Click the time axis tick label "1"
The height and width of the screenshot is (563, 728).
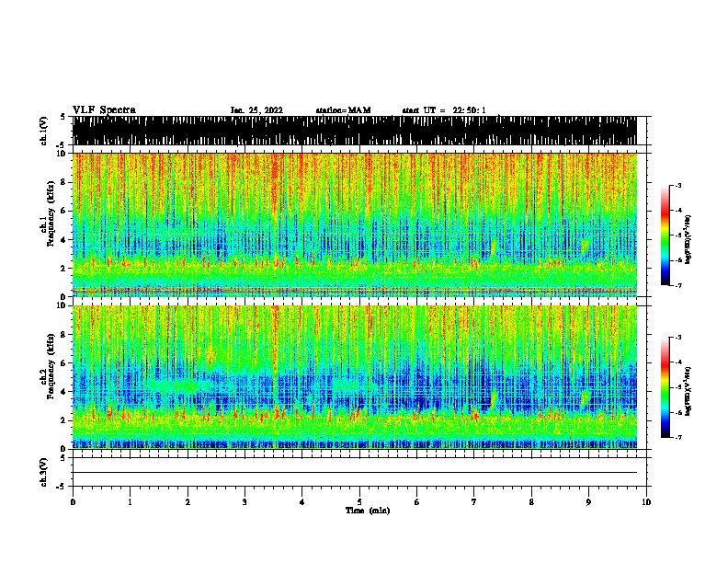coord(130,502)
